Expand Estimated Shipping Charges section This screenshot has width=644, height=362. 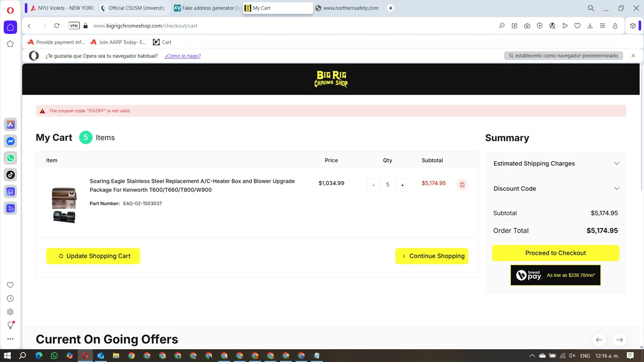coord(556,163)
